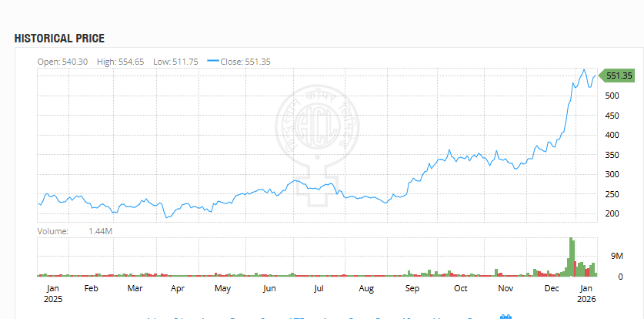Click the 500 price axis label
This screenshot has height=319, width=644.
point(613,96)
